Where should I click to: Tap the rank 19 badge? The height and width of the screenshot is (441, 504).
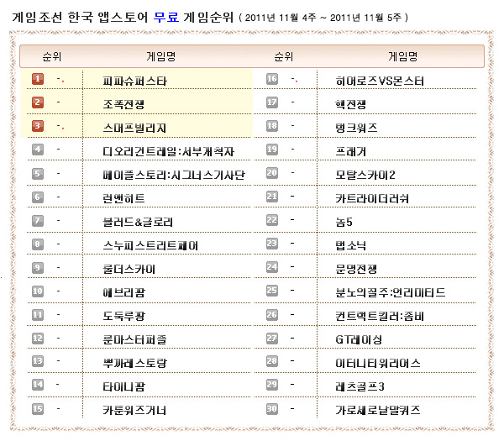(272, 150)
